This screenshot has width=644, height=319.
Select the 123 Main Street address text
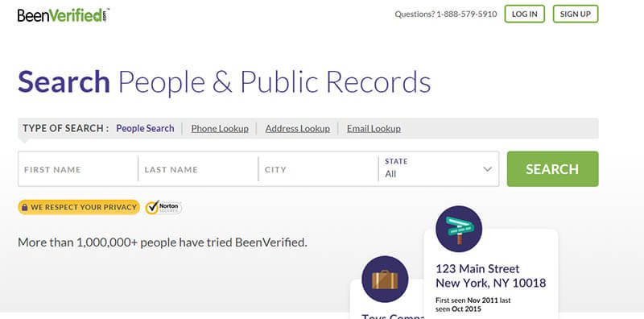(491, 275)
